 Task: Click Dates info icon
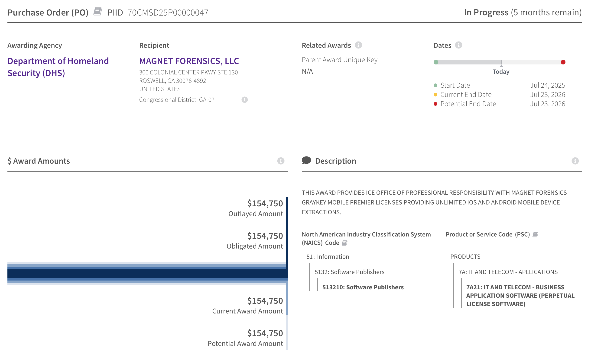(458, 45)
